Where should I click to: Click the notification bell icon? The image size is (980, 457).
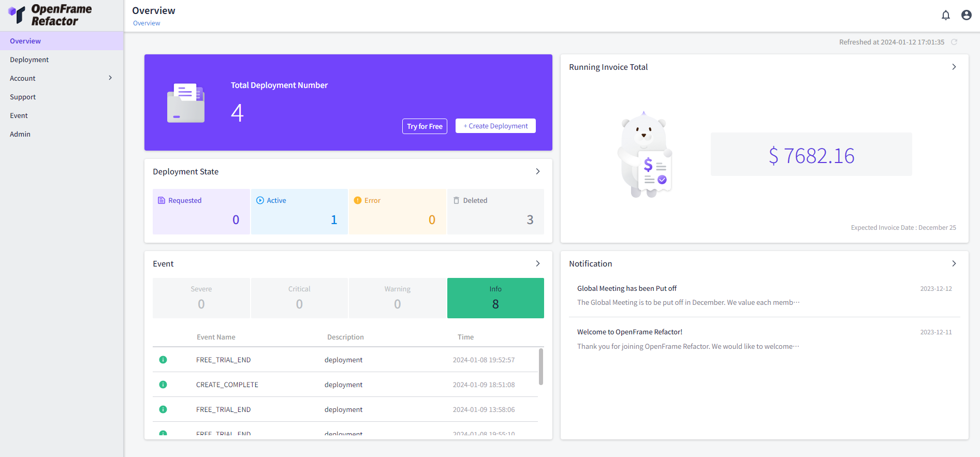tap(945, 16)
